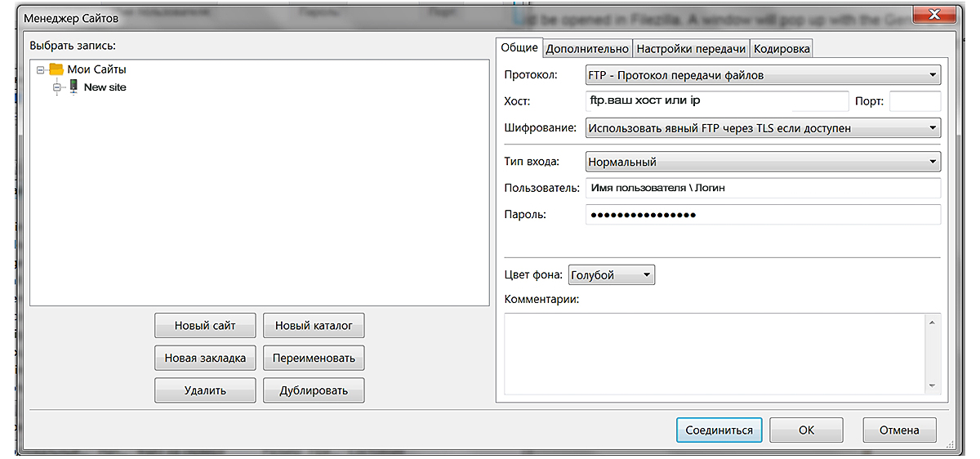This screenshot has height=459, width=980.
Task: Switch to the Кодировка tab
Action: click(x=782, y=49)
